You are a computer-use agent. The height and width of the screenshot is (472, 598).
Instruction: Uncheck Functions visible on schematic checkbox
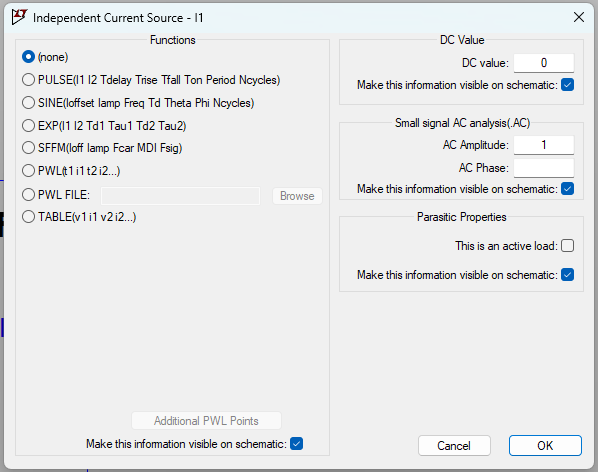(296, 443)
